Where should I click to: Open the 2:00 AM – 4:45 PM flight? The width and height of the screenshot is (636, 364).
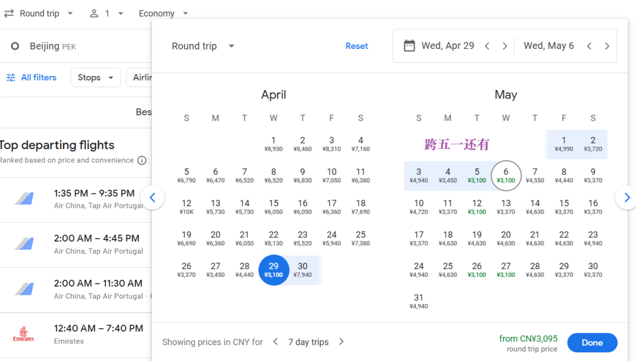click(76, 244)
